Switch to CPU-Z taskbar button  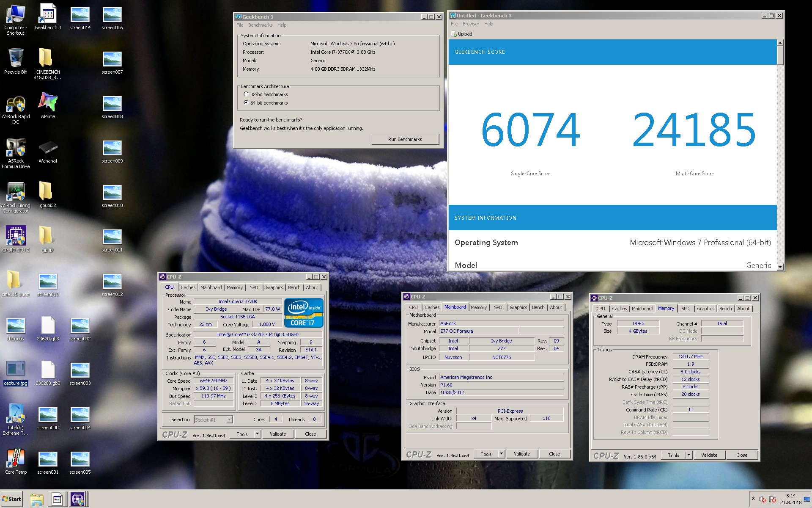coord(77,500)
